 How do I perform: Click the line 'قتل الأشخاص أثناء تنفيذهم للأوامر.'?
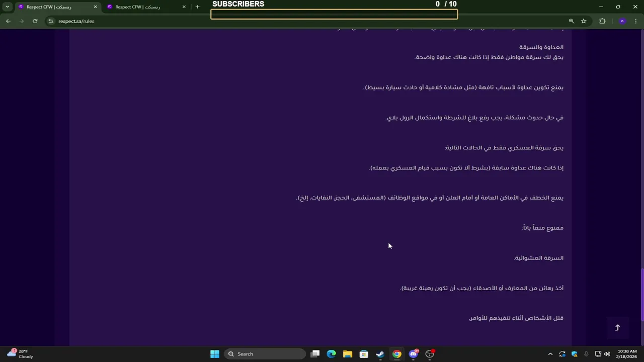click(x=516, y=318)
